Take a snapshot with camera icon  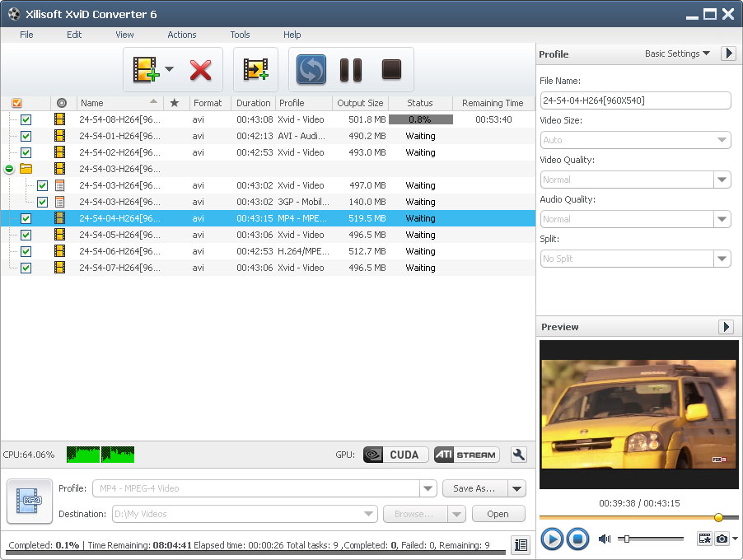pos(722,539)
